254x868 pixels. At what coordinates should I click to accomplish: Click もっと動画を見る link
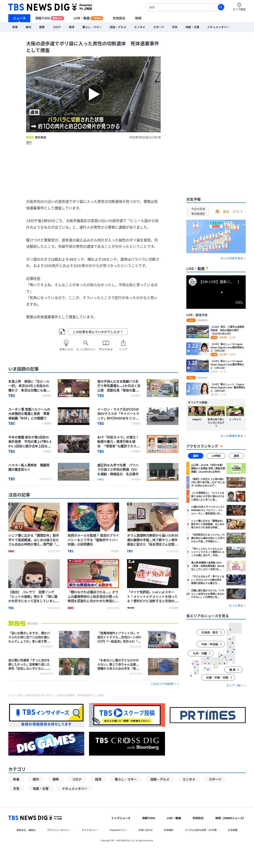(x=233, y=436)
